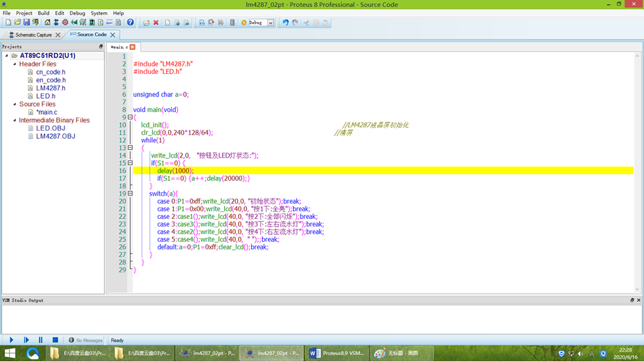Collapse the Intermediate Binary Files group

[15, 120]
